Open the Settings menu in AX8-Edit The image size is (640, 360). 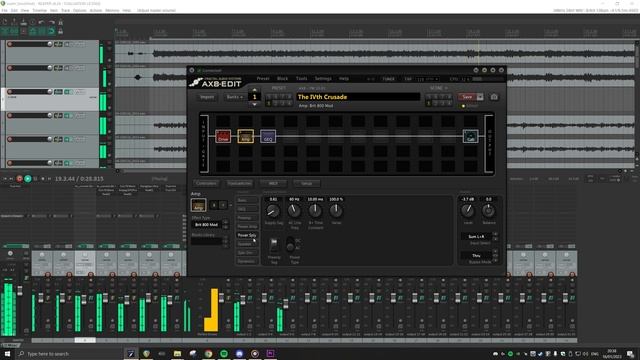(323, 78)
